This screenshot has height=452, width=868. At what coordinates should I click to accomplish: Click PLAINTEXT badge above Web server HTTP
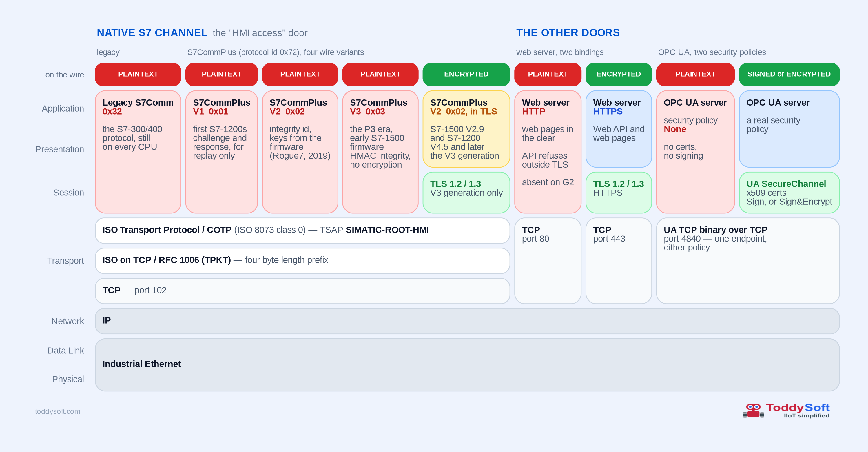tap(548, 74)
